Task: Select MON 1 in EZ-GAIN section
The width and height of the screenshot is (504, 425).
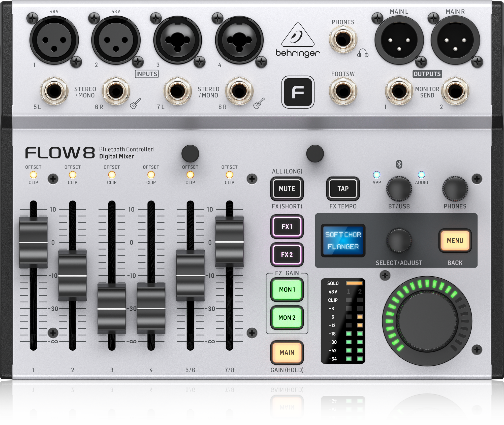Action: (x=287, y=289)
